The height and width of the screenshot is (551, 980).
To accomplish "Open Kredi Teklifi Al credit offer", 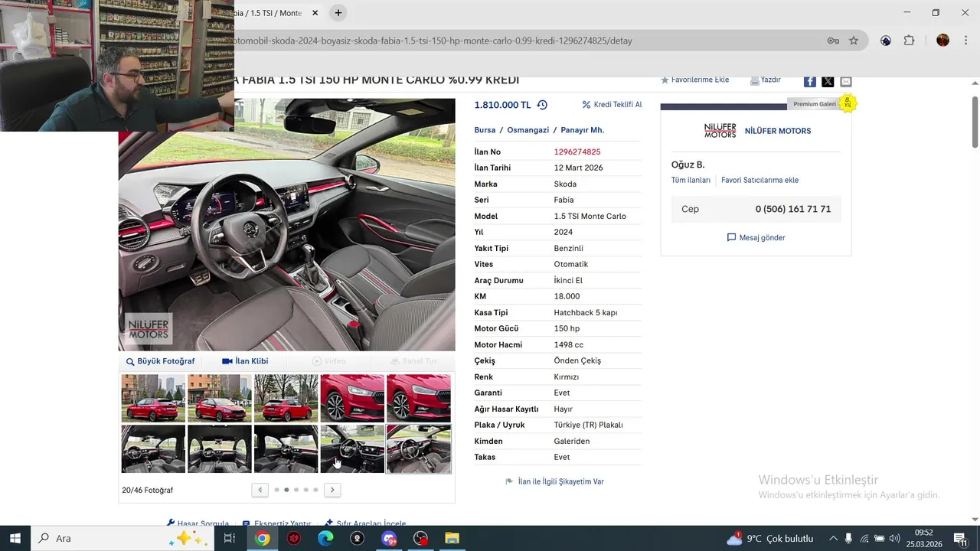I will (612, 105).
